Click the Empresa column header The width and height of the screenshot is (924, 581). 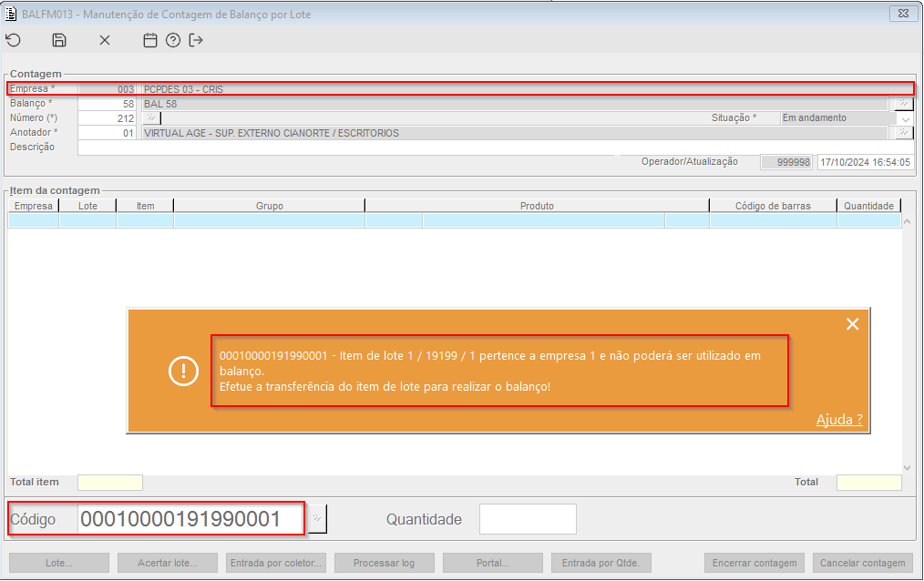point(34,206)
